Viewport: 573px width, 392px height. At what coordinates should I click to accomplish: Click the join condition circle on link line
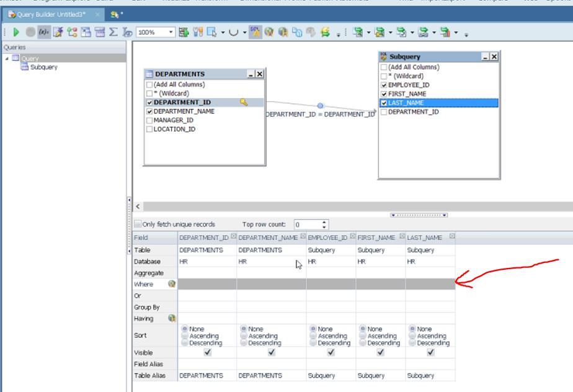coord(320,105)
